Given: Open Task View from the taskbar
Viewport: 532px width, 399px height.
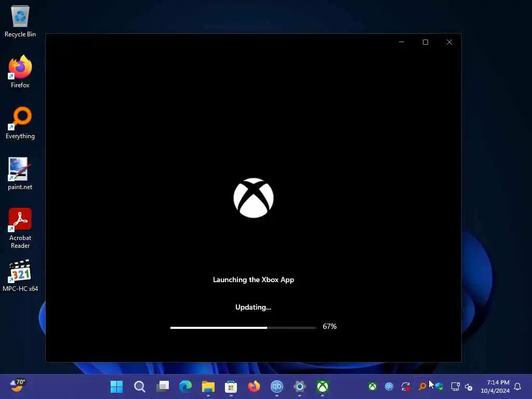Looking at the screenshot, I should tap(163, 387).
